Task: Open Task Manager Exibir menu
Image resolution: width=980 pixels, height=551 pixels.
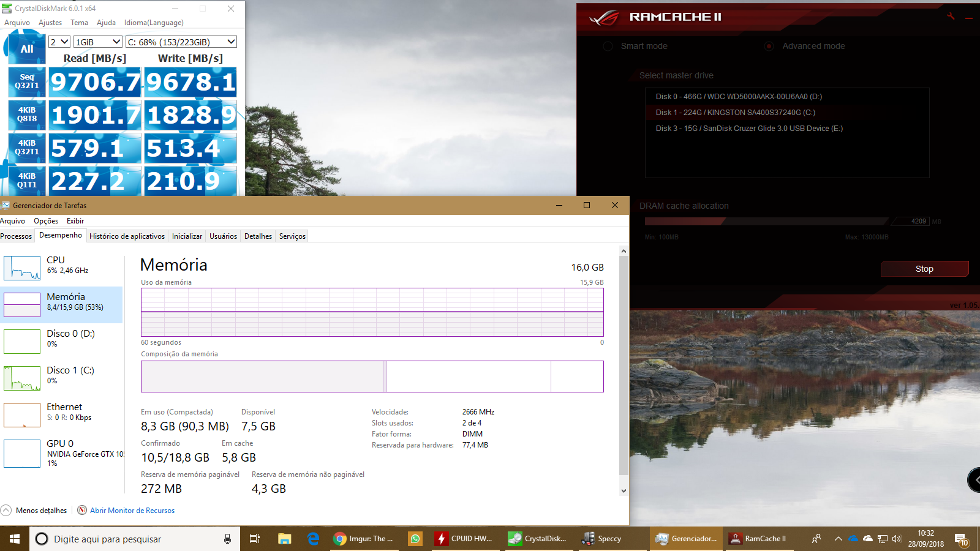Action: click(x=75, y=221)
